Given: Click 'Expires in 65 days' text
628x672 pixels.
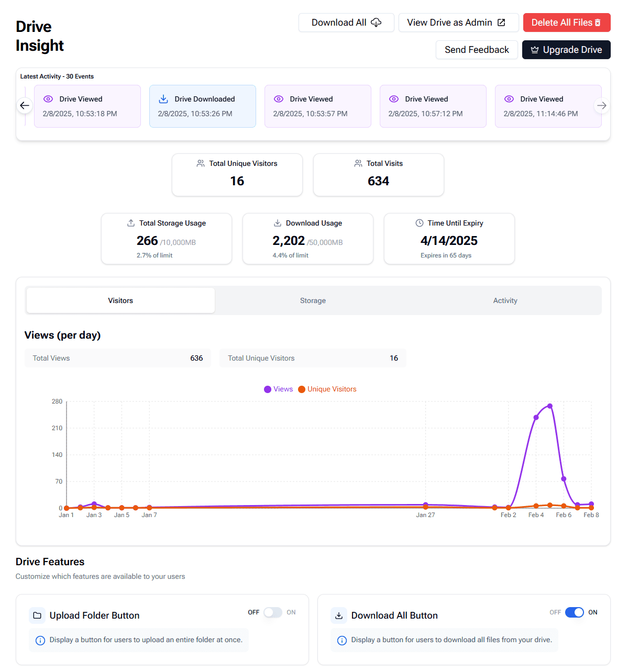Looking at the screenshot, I should coord(446,255).
